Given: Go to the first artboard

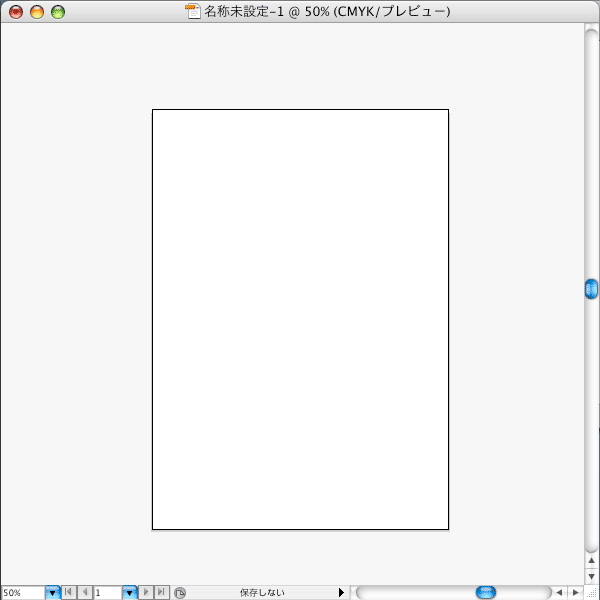Looking at the screenshot, I should coord(68,592).
